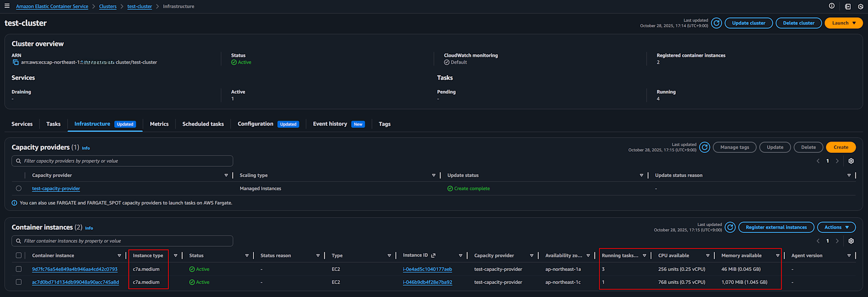The image size is (868, 297).
Task: Refresh the cluster overview data
Action: [x=717, y=23]
